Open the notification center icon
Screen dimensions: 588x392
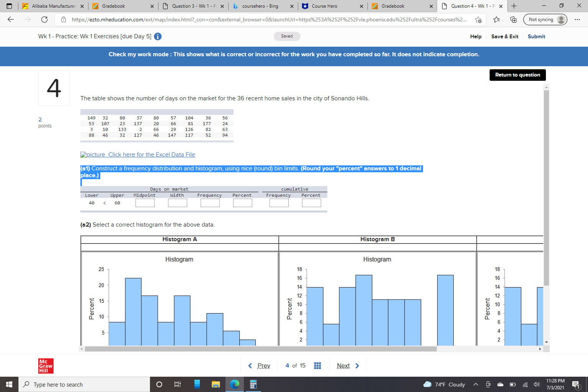[x=576, y=384]
